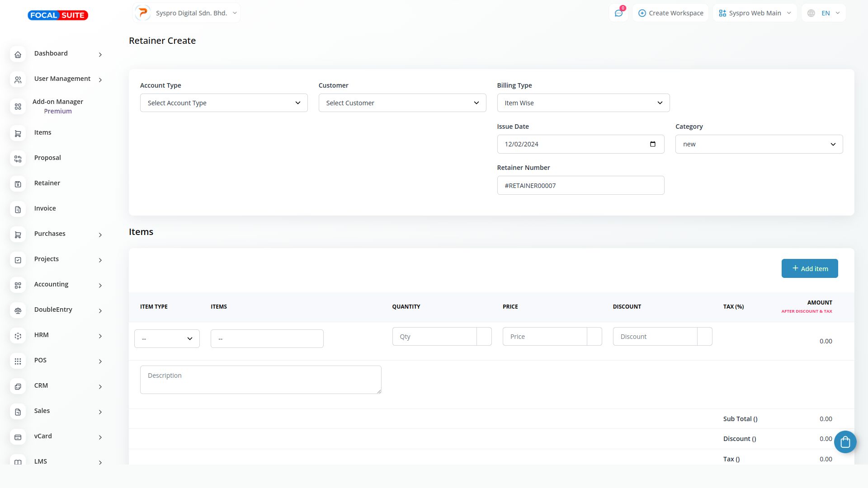
Task: Open the Items menu entry
Action: [x=42, y=132]
